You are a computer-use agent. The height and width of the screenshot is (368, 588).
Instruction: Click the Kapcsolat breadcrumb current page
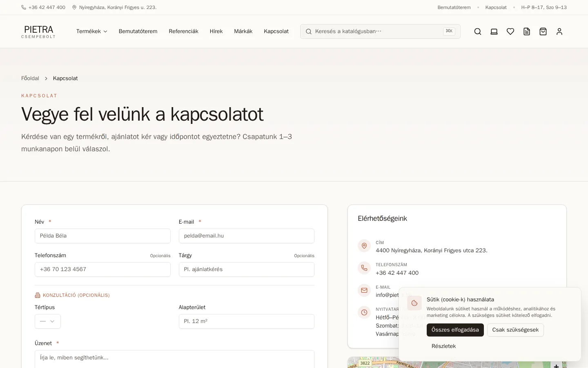[65, 78]
